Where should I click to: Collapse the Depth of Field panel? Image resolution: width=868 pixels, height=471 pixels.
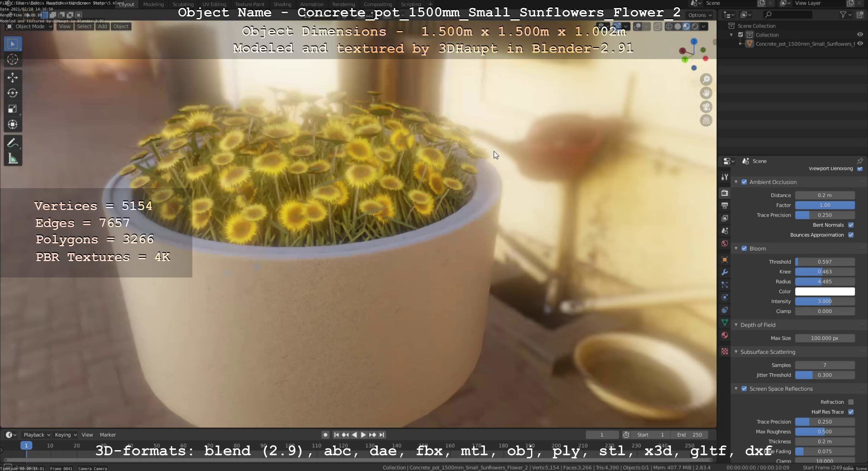coord(736,325)
